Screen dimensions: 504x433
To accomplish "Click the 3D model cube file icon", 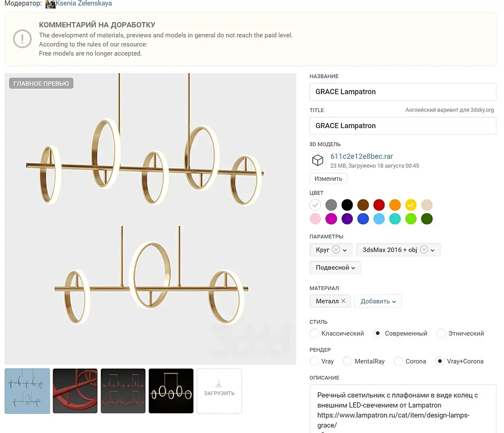I will tap(318, 160).
